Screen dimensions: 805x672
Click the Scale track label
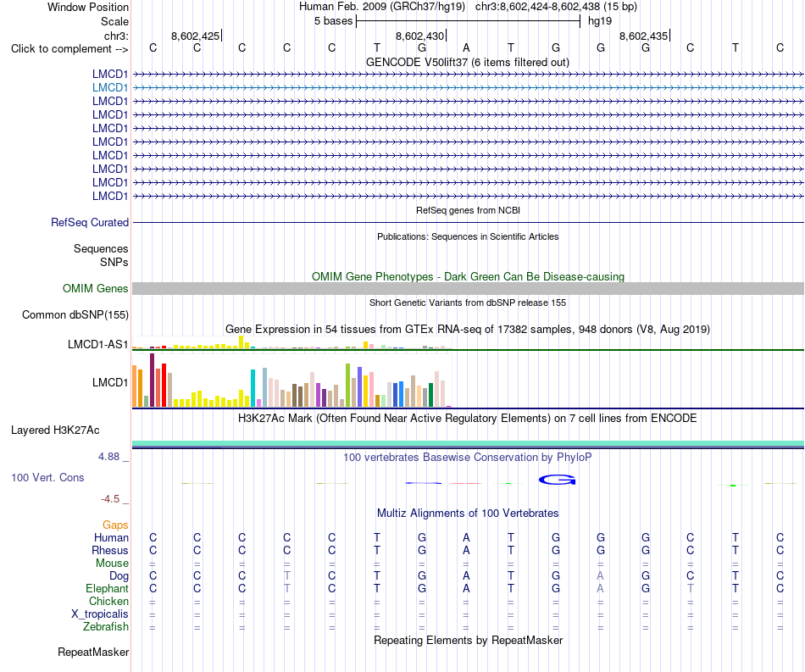point(114,21)
